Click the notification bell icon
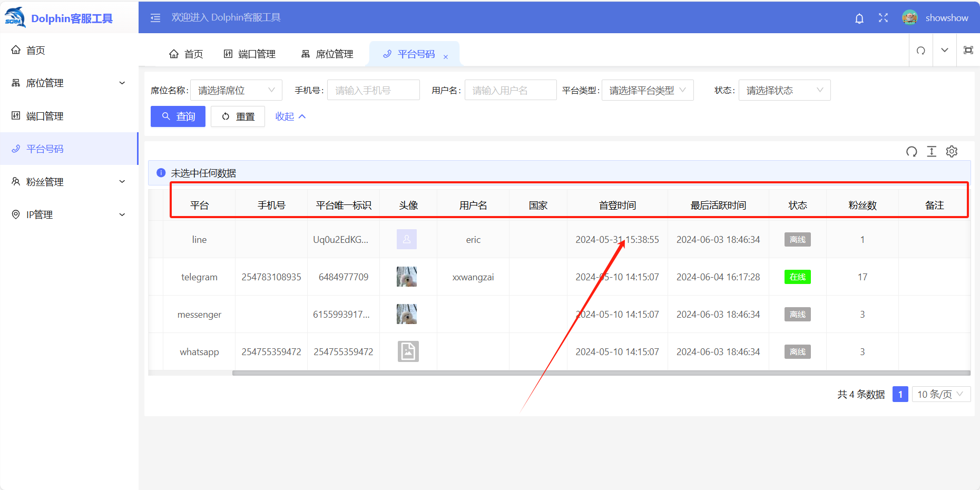Image resolution: width=980 pixels, height=490 pixels. [x=859, y=18]
